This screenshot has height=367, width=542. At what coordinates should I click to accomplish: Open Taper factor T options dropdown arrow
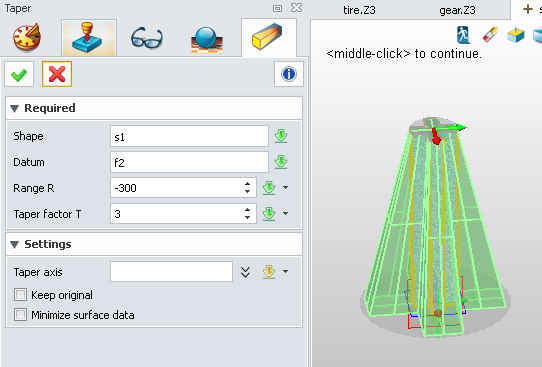click(286, 214)
